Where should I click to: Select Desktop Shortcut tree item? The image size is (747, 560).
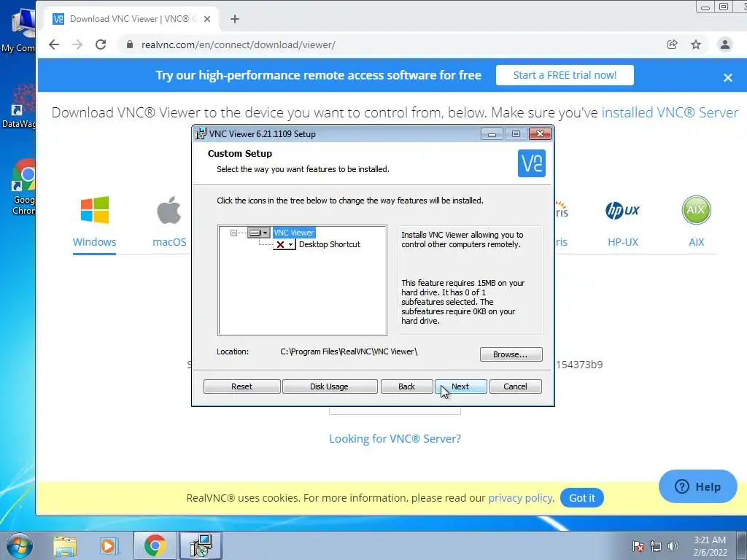coord(329,244)
